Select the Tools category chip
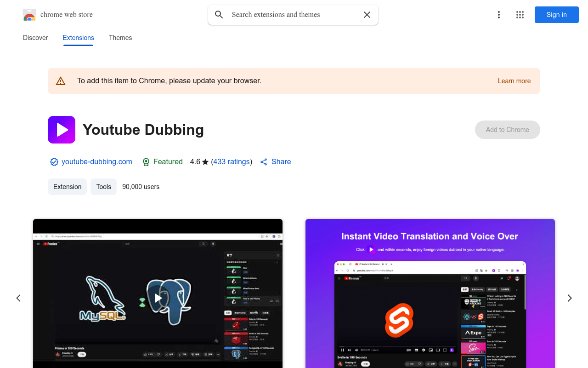The width and height of the screenshot is (588, 368). pyautogui.click(x=103, y=187)
